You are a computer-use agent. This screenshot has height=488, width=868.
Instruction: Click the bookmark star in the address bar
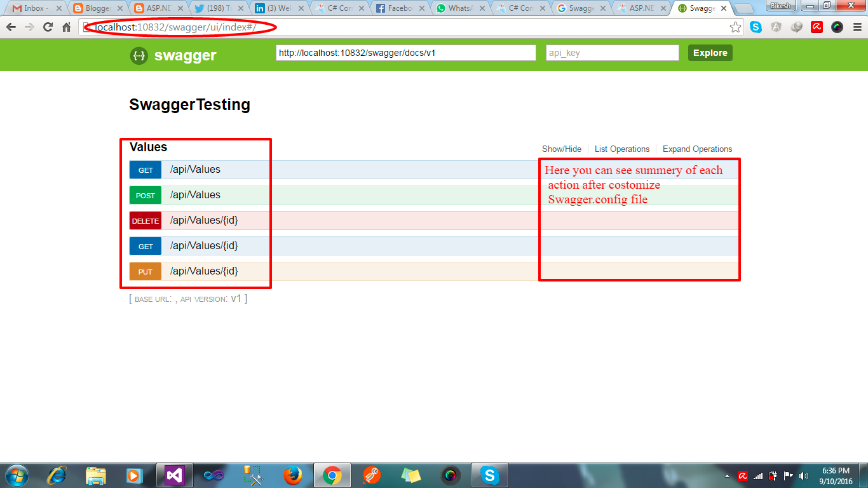(x=736, y=27)
